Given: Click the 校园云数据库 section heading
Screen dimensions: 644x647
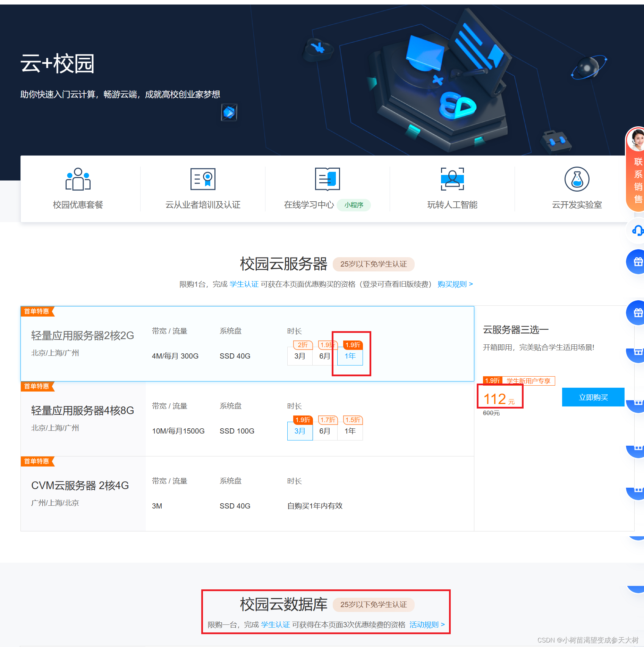Looking at the screenshot, I should (284, 605).
